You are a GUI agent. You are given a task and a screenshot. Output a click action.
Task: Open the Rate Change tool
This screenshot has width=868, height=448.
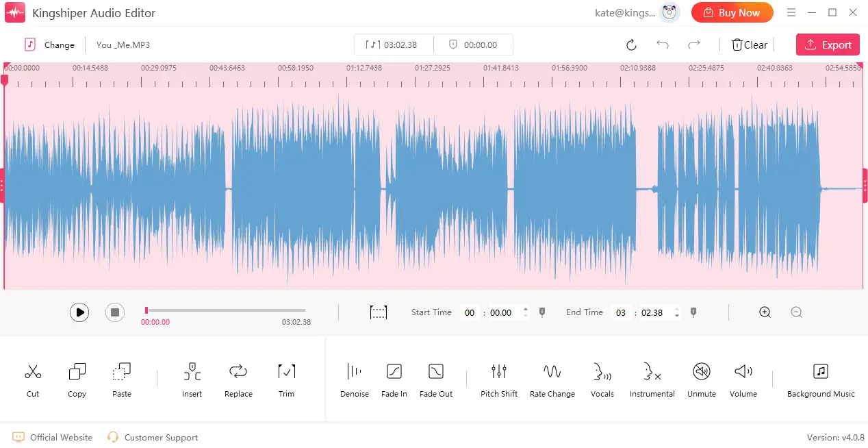[552, 377]
